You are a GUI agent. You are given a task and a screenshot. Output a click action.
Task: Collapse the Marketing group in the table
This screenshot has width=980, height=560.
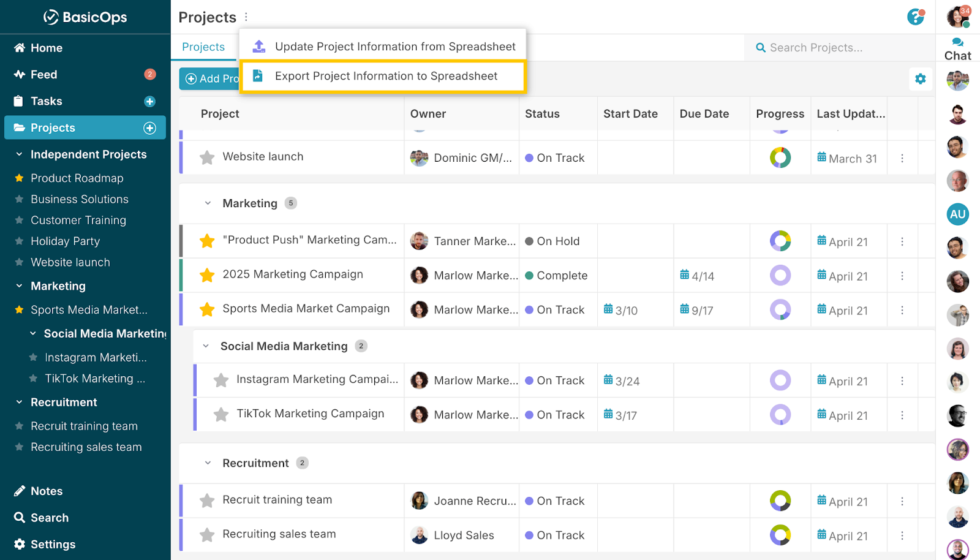click(x=208, y=203)
